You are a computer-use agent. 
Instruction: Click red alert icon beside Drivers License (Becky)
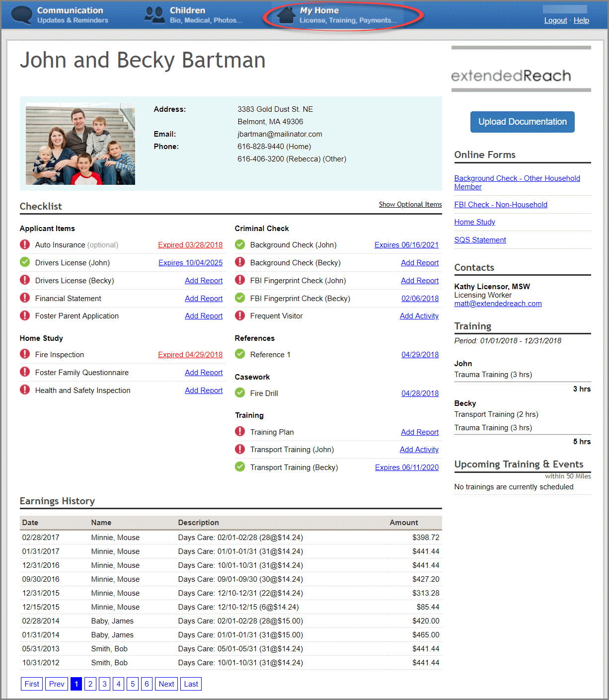coord(25,280)
